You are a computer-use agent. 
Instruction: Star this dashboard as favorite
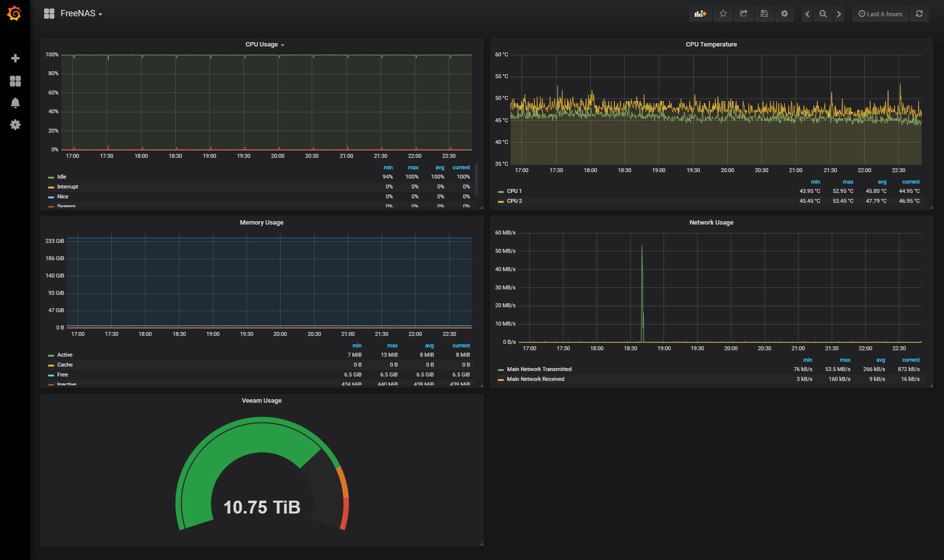click(x=723, y=14)
